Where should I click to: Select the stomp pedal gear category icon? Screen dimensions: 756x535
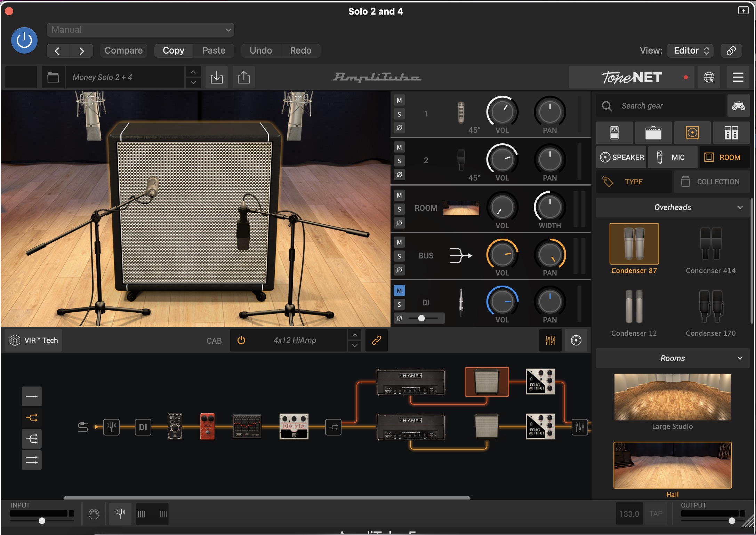coord(614,133)
